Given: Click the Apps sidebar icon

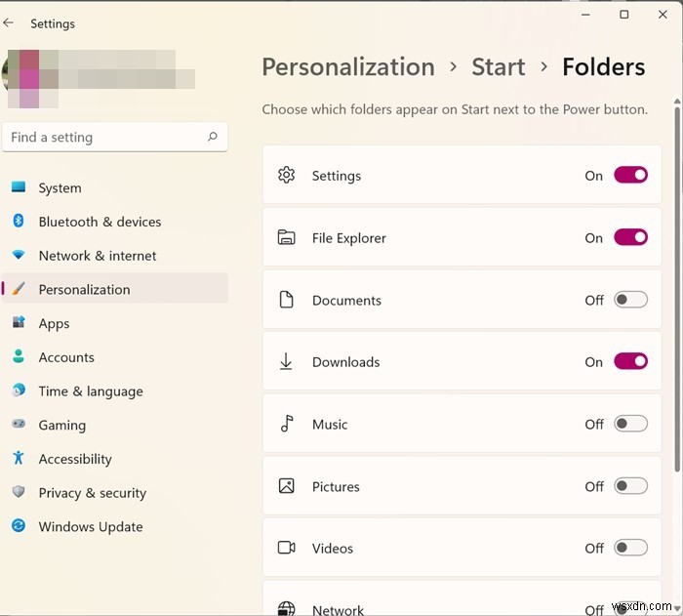Looking at the screenshot, I should point(19,323).
